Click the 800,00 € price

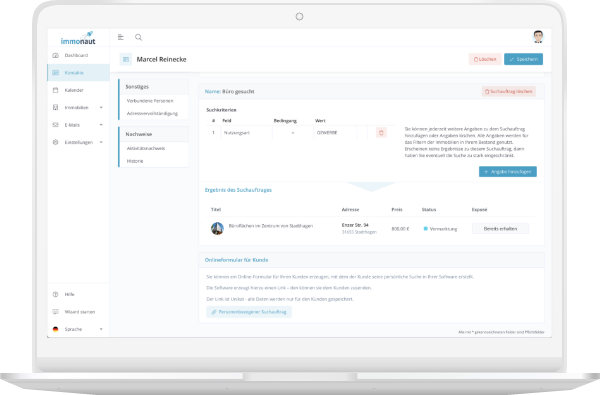pos(400,229)
